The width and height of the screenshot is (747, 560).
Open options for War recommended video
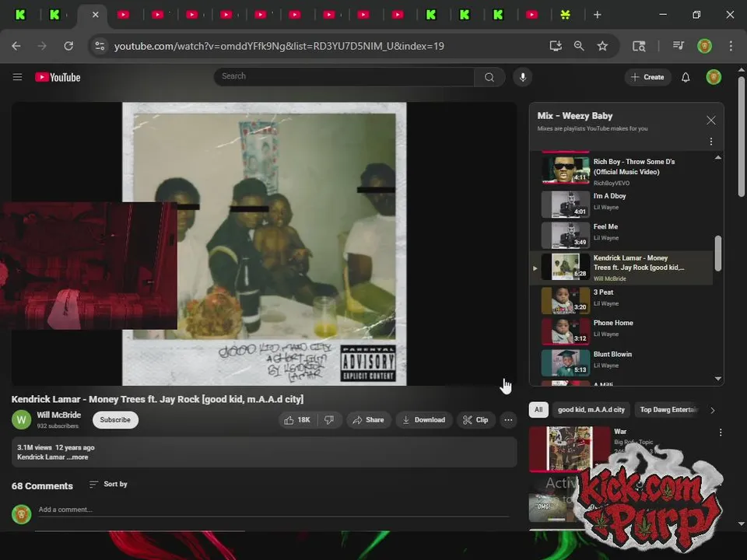721,432
